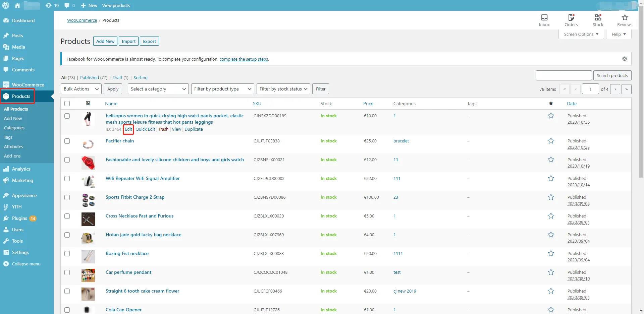Open the WooCommerce Inbox icon

click(x=544, y=17)
